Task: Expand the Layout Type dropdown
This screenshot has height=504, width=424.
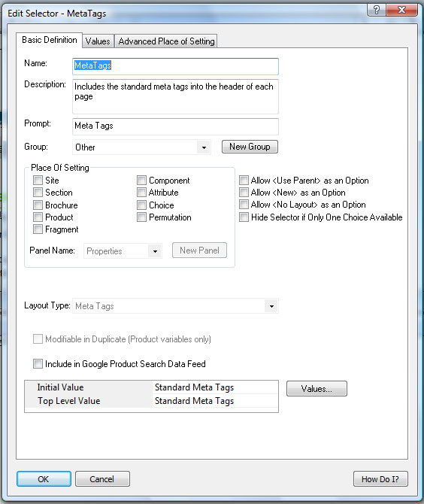Action: coord(271,306)
